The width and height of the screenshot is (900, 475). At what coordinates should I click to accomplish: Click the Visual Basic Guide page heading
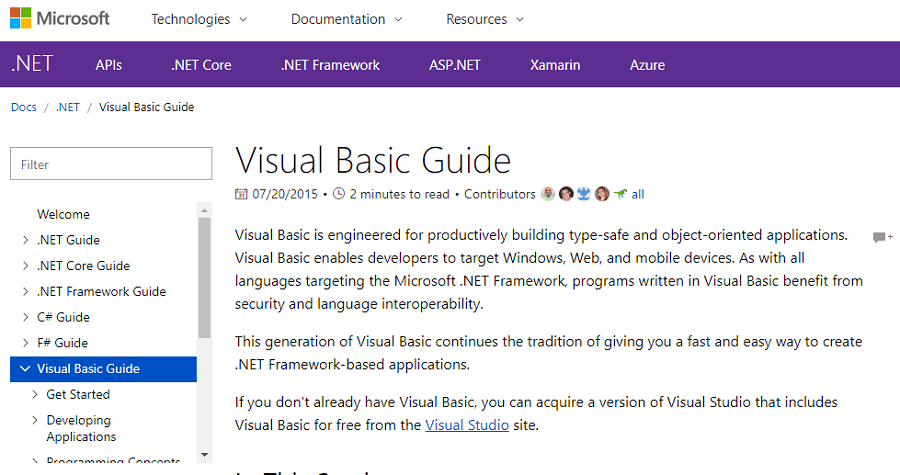pyautogui.click(x=373, y=160)
